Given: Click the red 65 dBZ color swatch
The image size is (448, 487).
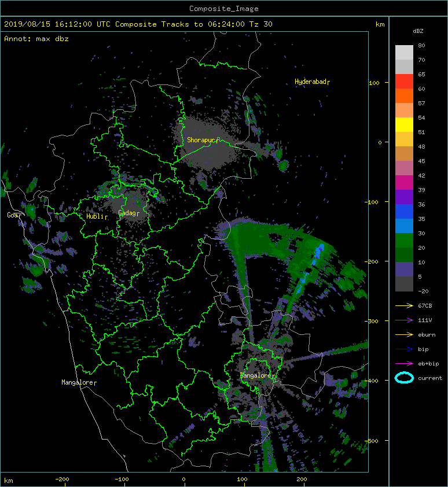Looking at the screenshot, I should click(x=404, y=81).
